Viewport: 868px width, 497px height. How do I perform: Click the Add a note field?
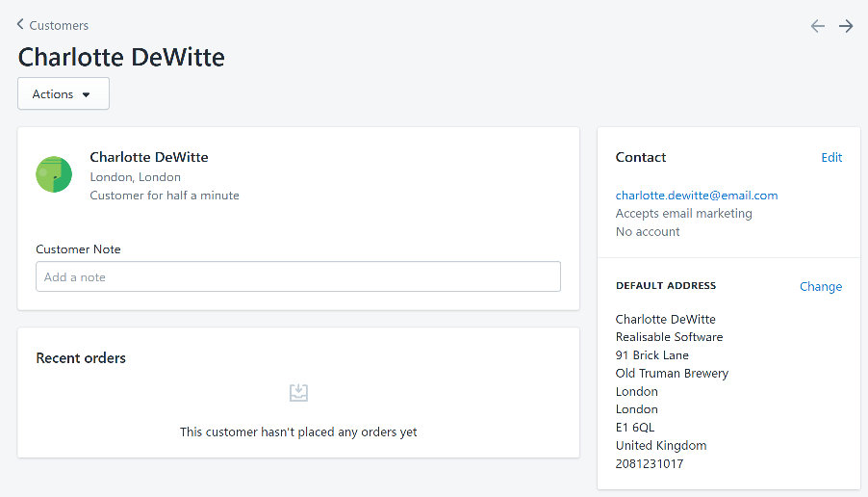click(x=298, y=276)
